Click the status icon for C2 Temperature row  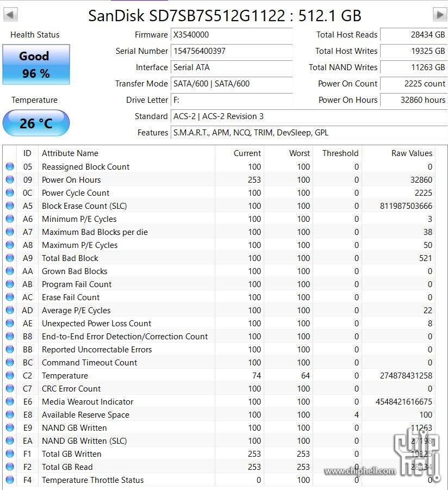point(10,375)
